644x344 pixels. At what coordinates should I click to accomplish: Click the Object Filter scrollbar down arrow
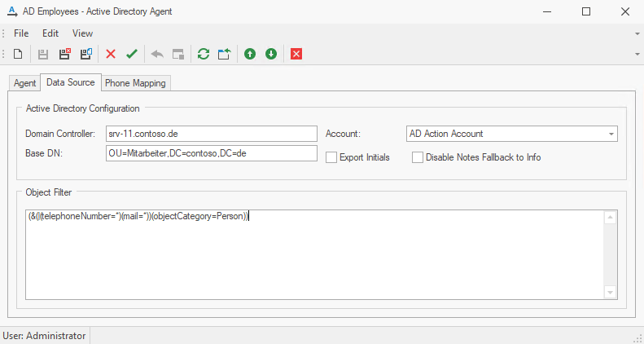pos(611,292)
